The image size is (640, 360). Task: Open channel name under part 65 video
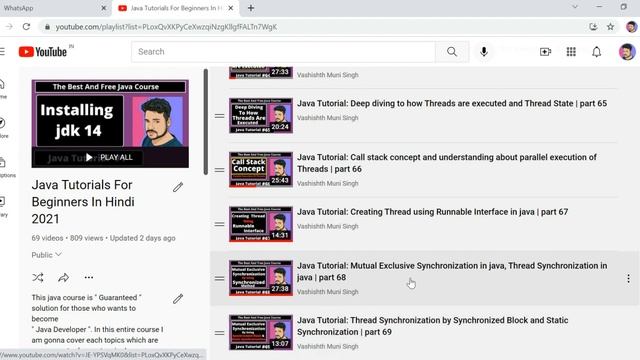[x=327, y=118]
